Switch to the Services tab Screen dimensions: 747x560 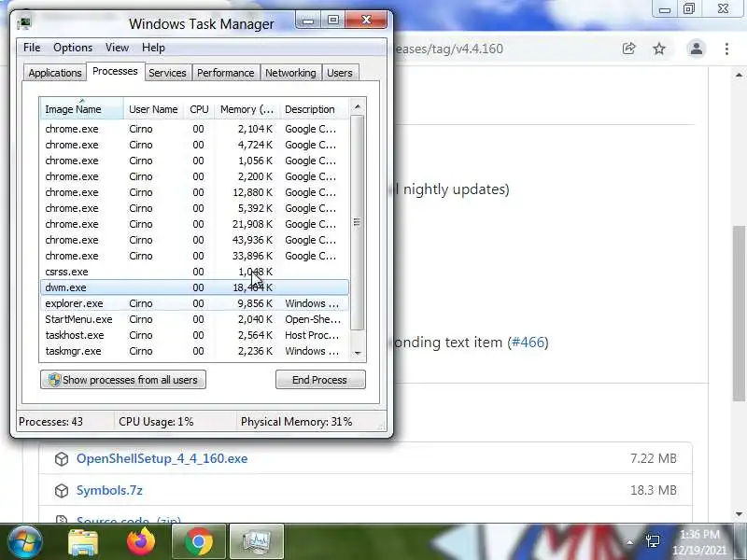pyautogui.click(x=167, y=73)
